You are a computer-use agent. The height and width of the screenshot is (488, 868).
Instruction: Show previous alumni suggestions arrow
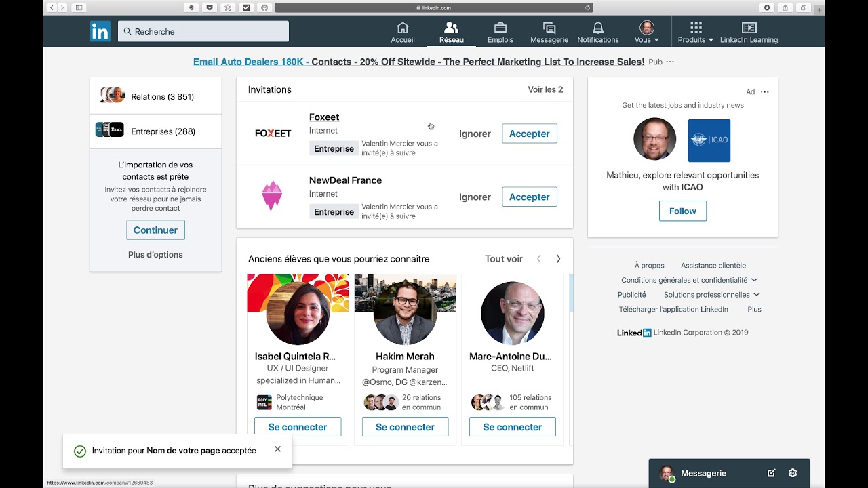click(x=539, y=259)
